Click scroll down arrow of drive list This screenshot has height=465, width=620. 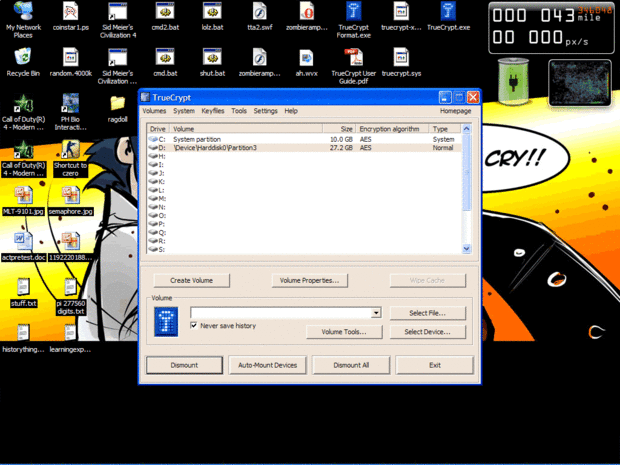click(467, 248)
